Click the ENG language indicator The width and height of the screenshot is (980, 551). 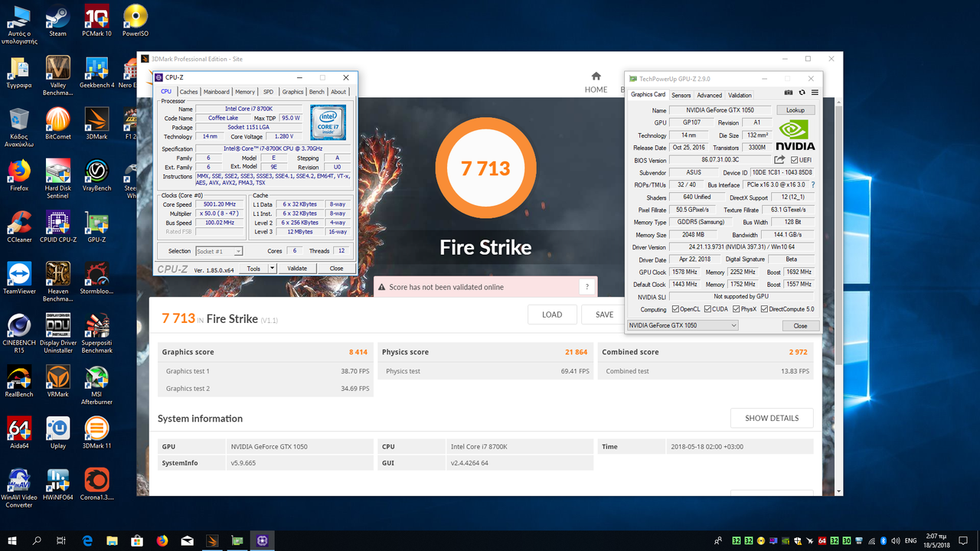pos(911,540)
